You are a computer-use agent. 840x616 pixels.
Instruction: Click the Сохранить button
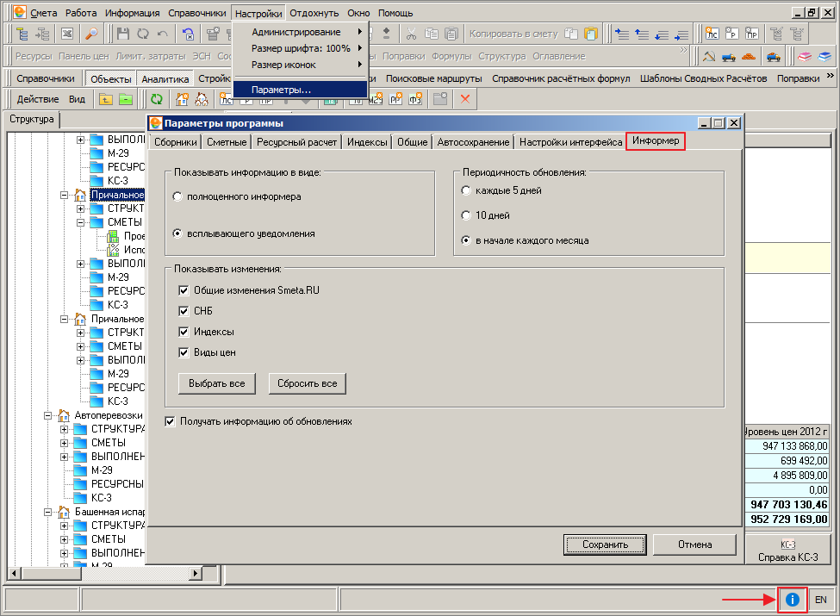click(605, 544)
